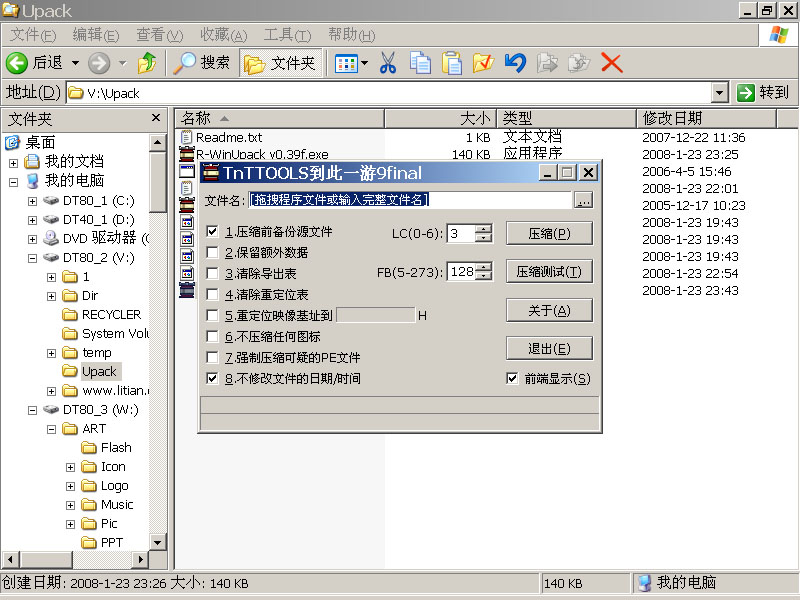Open the View (V) menu
800x600 pixels.
pos(159,35)
